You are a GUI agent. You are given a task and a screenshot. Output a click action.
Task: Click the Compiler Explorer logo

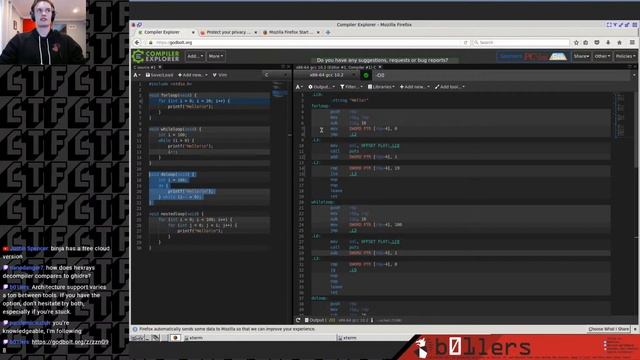click(x=156, y=56)
